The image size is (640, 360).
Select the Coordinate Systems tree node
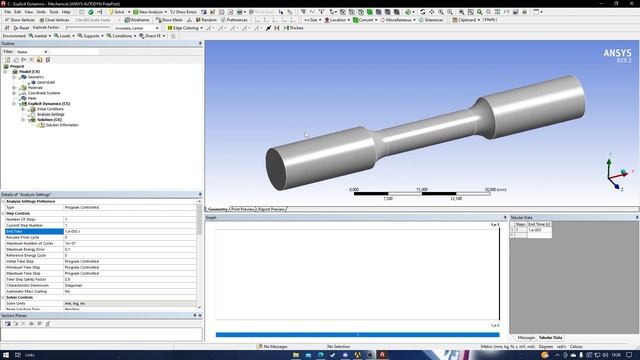(44, 93)
